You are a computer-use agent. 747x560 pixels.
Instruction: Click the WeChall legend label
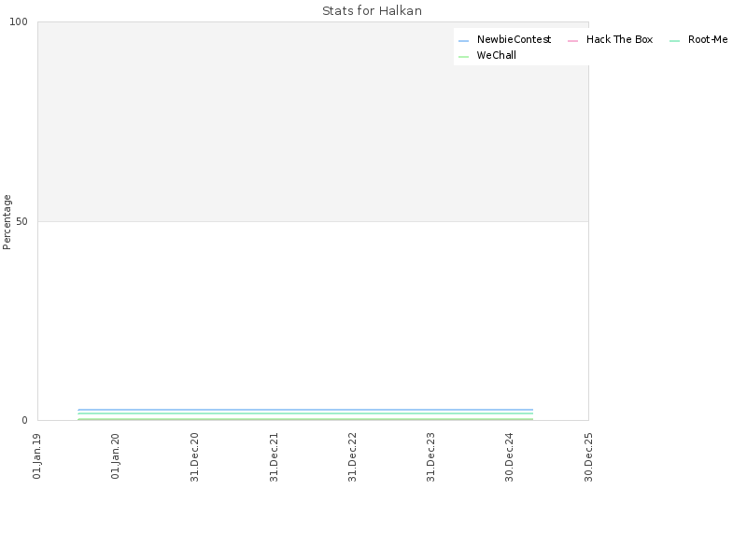pyautogui.click(x=497, y=55)
